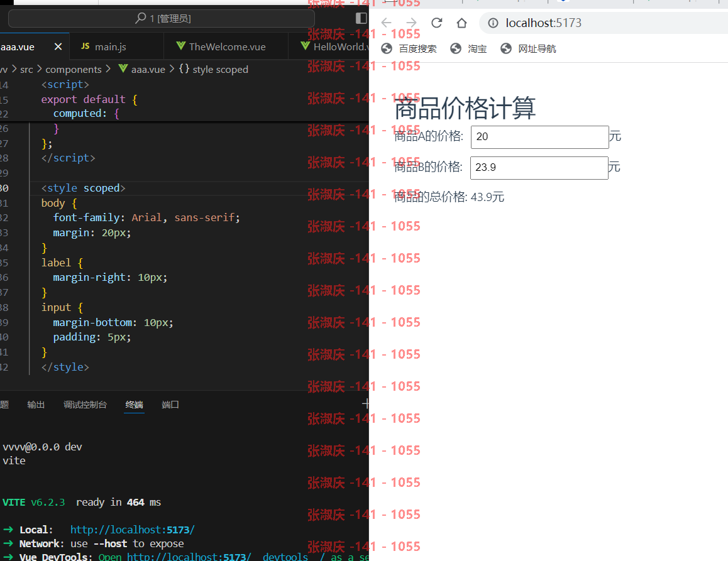Click the browser back arrow

coord(386,23)
